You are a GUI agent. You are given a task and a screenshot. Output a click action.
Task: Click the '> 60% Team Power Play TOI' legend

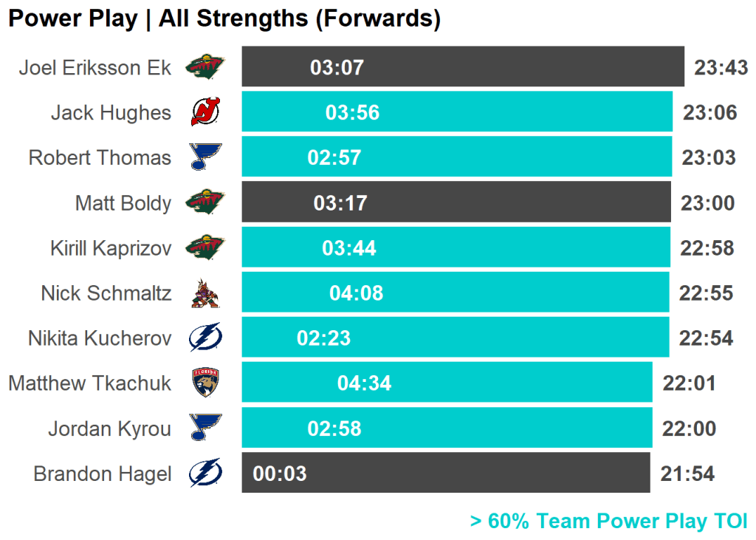[x=608, y=521]
